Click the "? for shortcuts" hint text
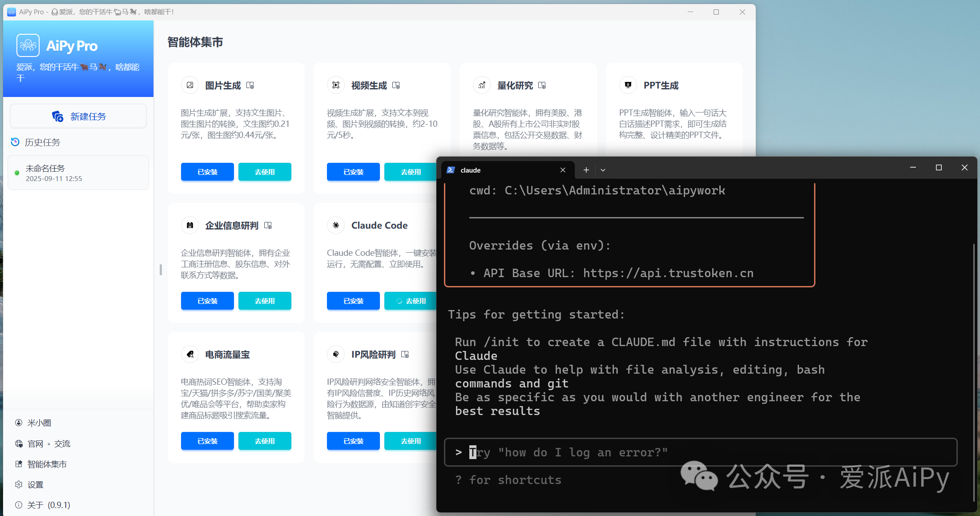The height and width of the screenshot is (516, 980). 508,480
